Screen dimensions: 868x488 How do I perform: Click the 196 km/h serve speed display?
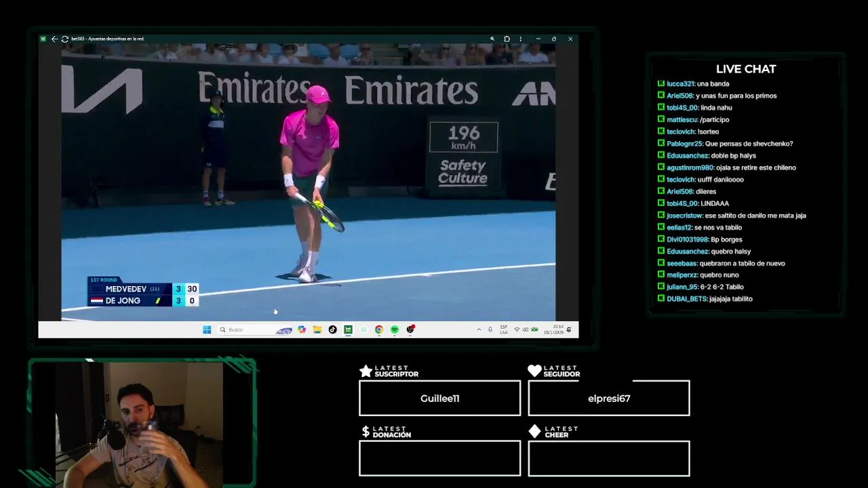click(464, 137)
